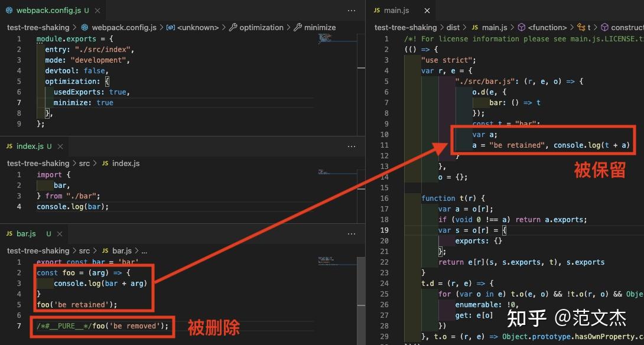644x345 pixels.
Task: Close the main.js tab
Action: click(x=427, y=10)
